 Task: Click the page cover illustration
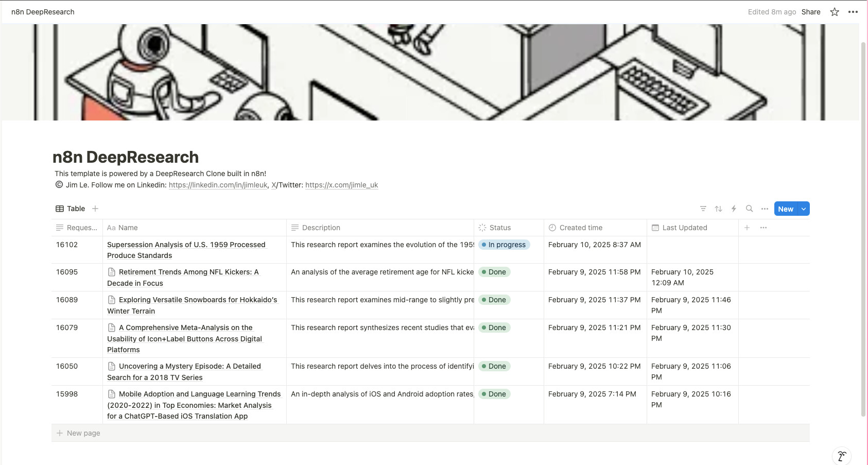click(x=430, y=72)
